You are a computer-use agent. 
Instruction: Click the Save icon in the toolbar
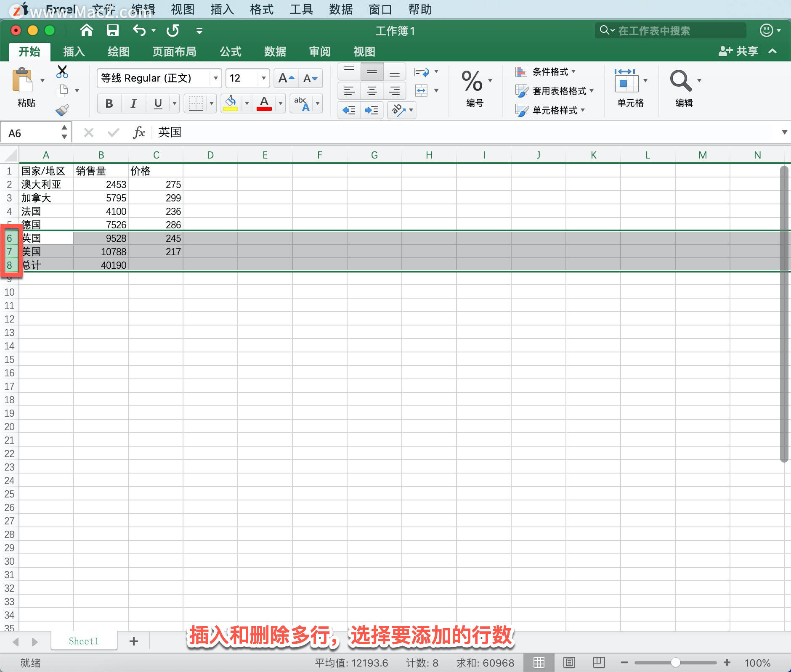[112, 30]
